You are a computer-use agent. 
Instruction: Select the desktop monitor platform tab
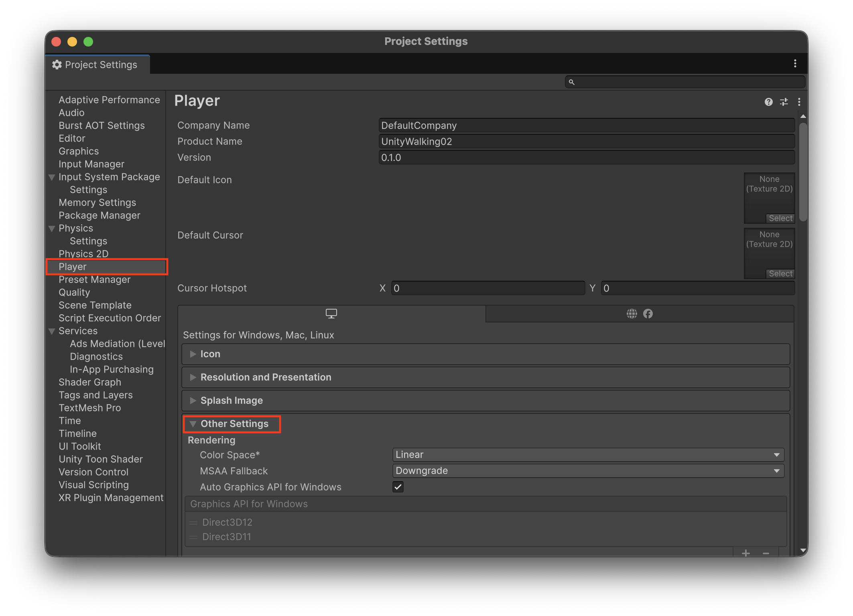point(331,314)
